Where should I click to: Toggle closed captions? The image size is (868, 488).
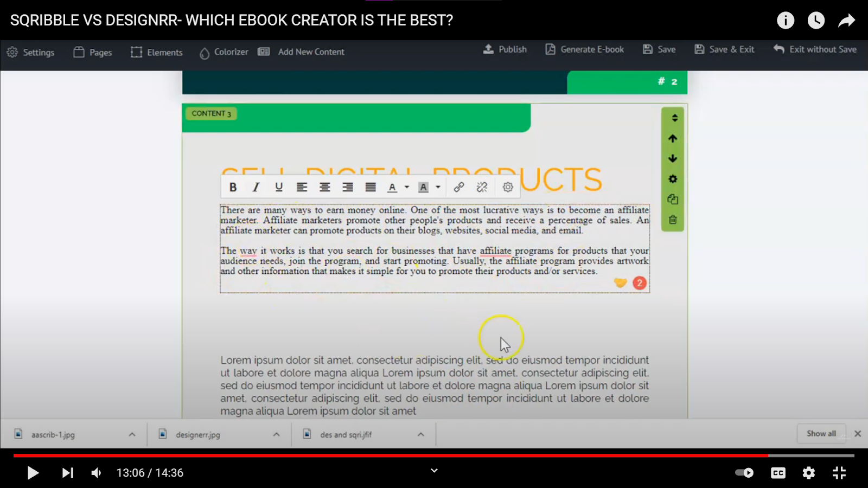(778, 473)
